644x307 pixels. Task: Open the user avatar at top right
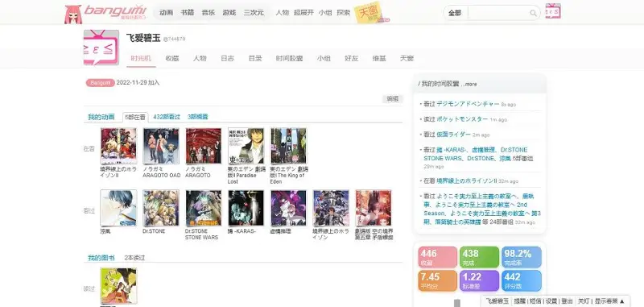pos(553,11)
